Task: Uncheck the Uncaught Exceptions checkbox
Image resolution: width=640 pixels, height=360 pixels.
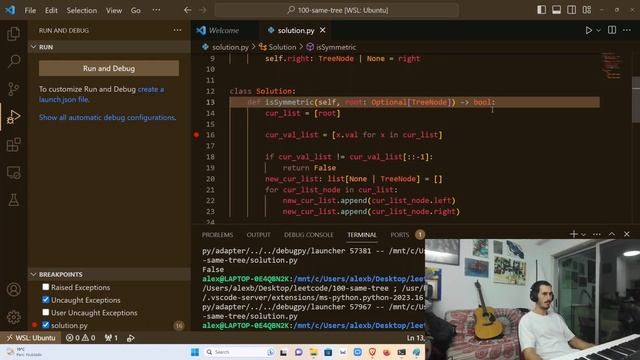Action: (46, 300)
